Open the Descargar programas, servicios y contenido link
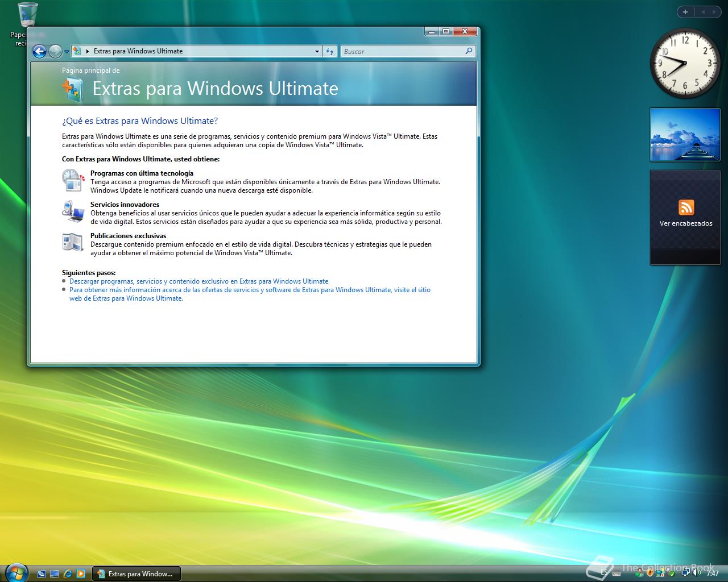Viewport: 728px width, 582px height. pos(198,281)
